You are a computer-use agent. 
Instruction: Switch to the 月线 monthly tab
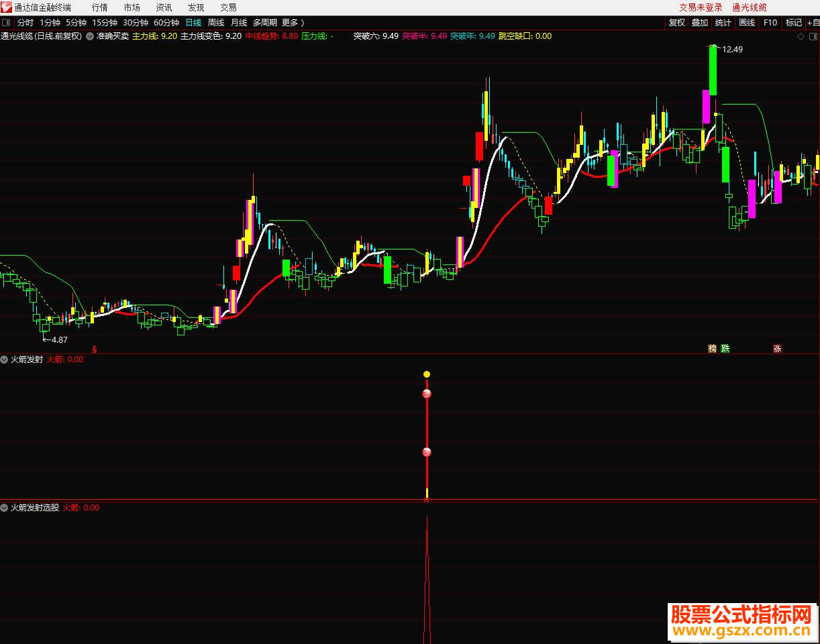coord(239,23)
